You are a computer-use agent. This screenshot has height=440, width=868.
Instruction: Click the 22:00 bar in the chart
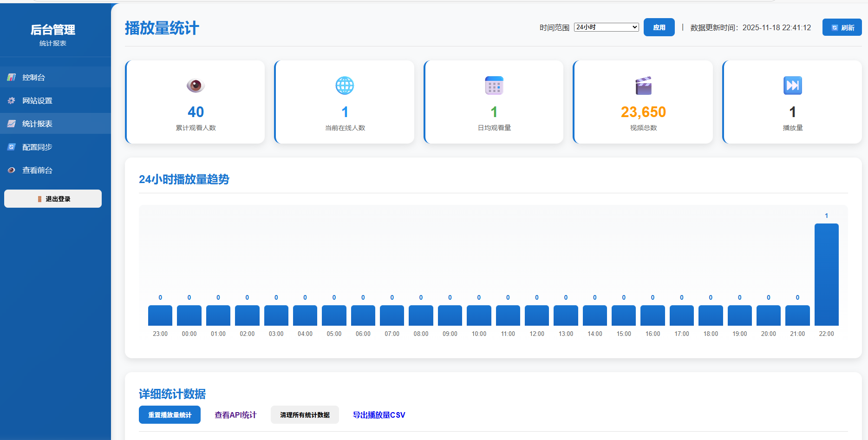826,274
